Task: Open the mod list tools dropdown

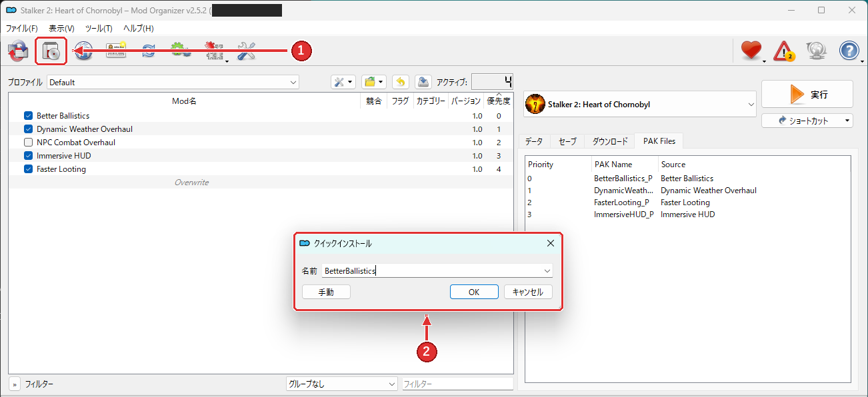Action: [x=343, y=82]
